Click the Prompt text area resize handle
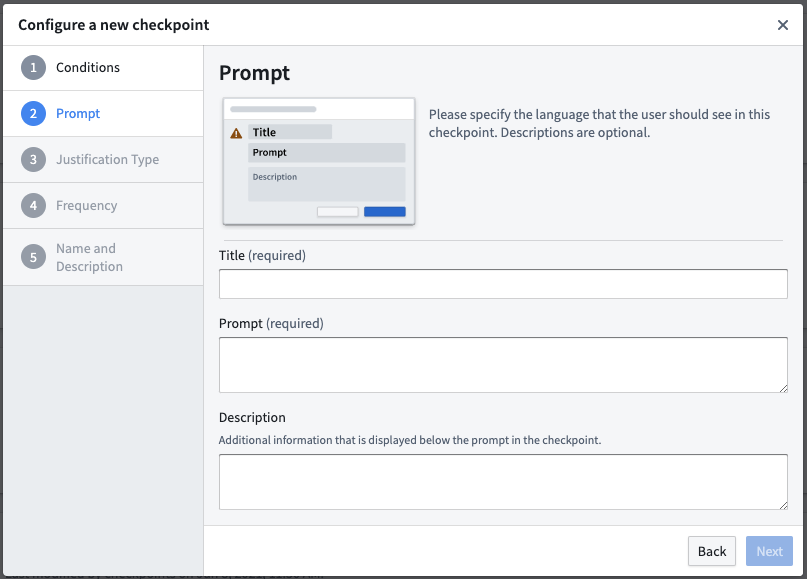Screen dimensions: 807x579 tap(783, 388)
